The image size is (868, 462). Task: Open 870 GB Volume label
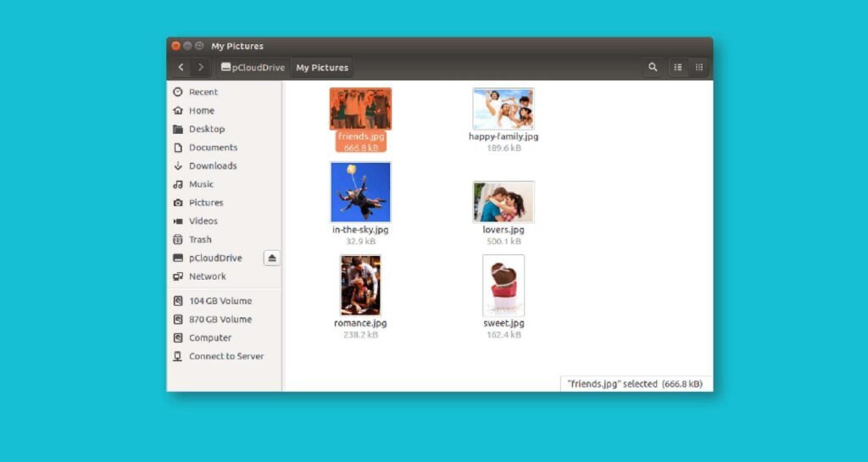pyautogui.click(x=220, y=320)
